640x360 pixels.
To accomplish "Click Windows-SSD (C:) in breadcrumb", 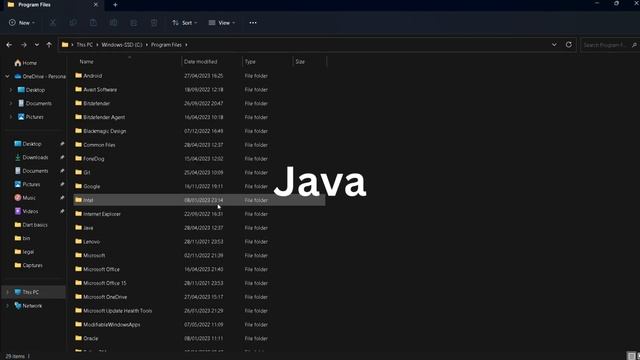I will pyautogui.click(x=122, y=45).
